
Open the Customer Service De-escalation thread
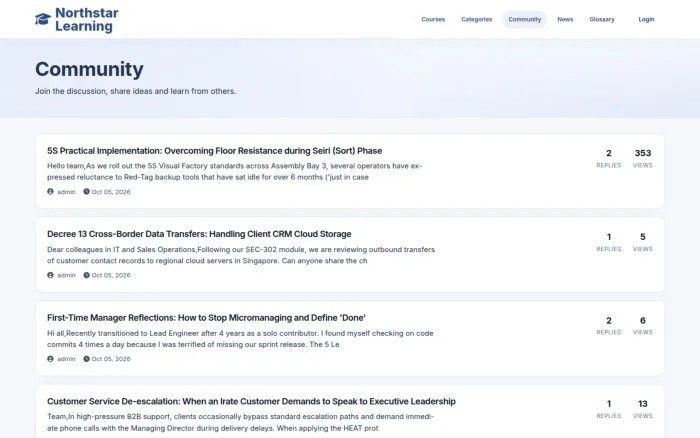pos(251,401)
